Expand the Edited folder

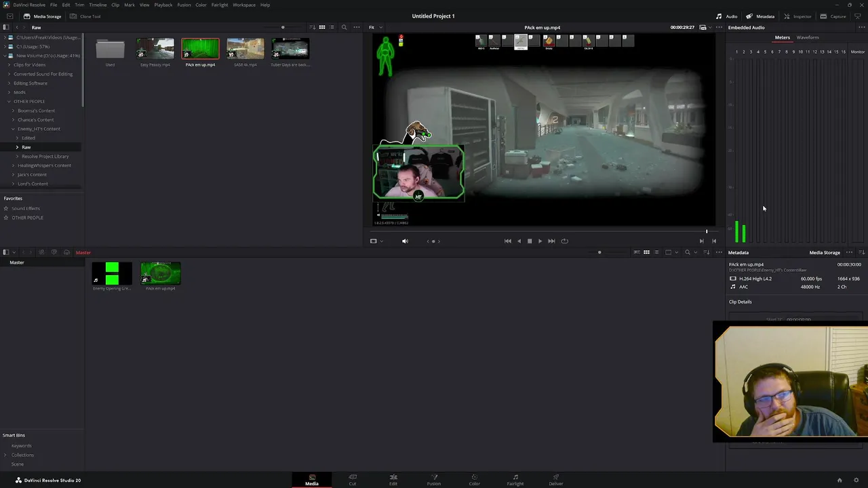pos(18,138)
